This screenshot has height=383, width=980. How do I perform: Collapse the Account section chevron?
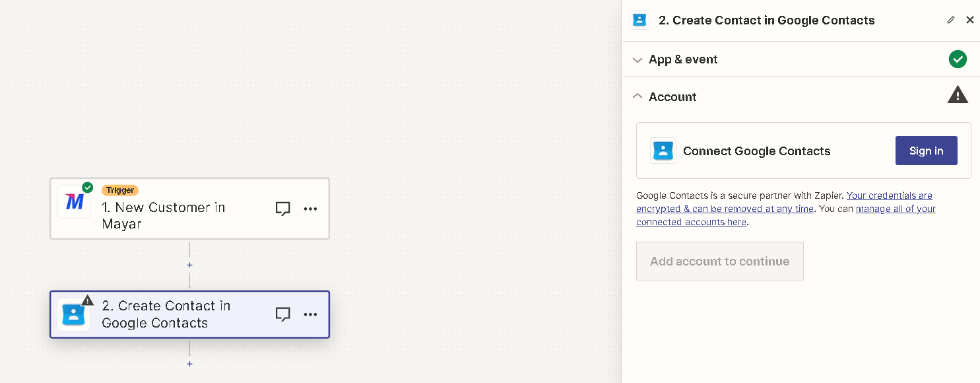point(637,96)
